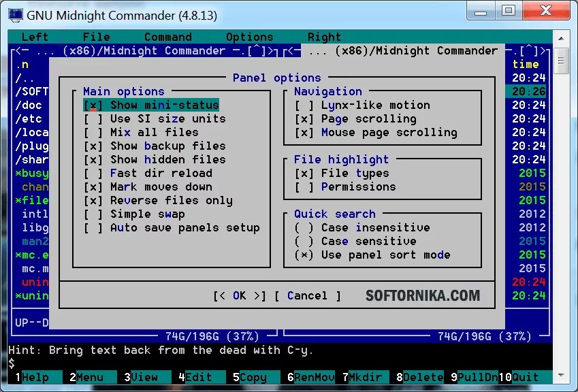578x392 pixels.
Task: Select the /.. parent directory entry
Action: pos(25,78)
